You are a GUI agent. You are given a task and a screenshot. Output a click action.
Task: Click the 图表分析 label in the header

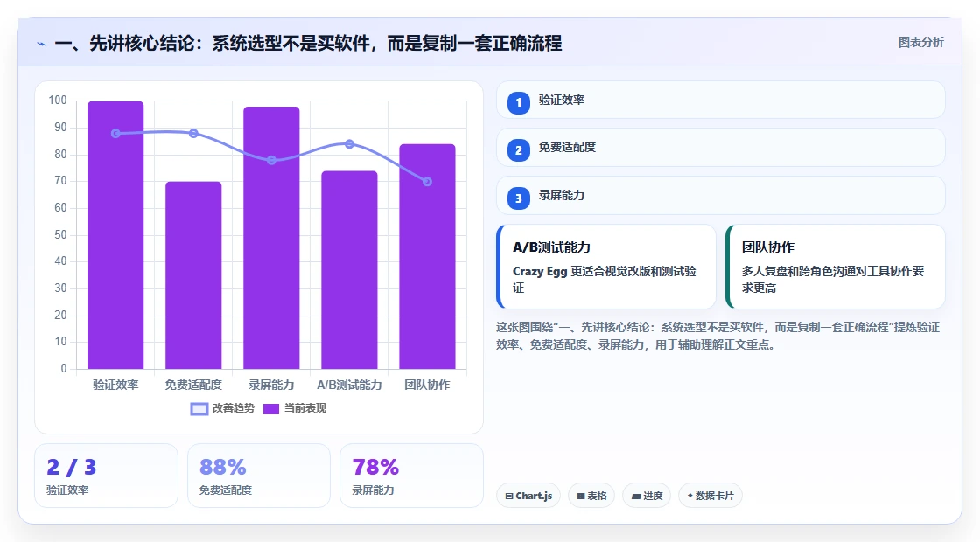point(920,43)
